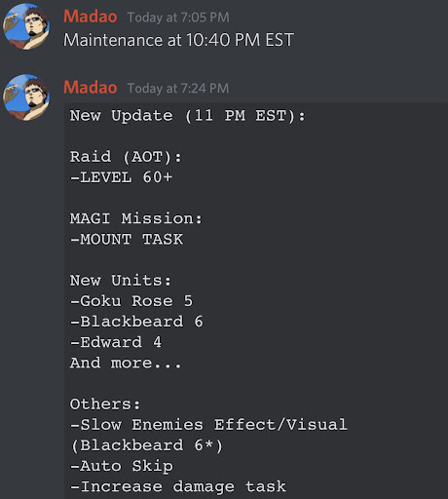
Task: Click the '-Slow Enemies Effect/Visual' line
Action: point(208,425)
